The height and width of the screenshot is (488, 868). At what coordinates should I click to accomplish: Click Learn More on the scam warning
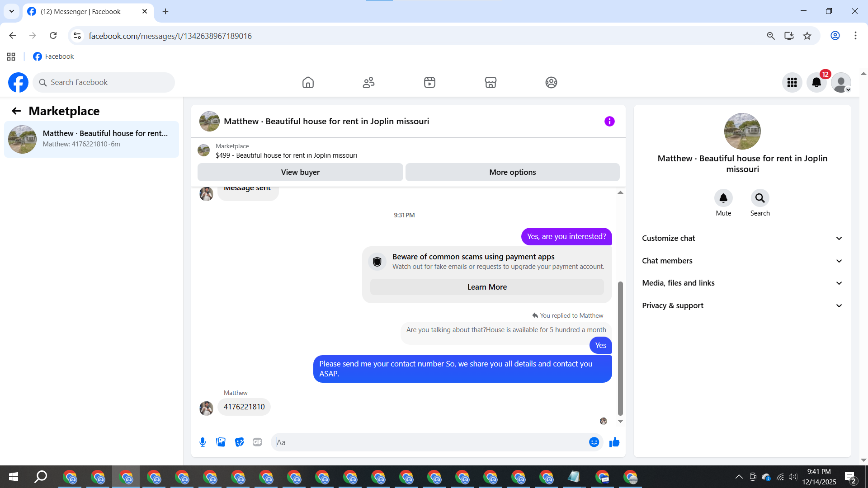pos(487,287)
